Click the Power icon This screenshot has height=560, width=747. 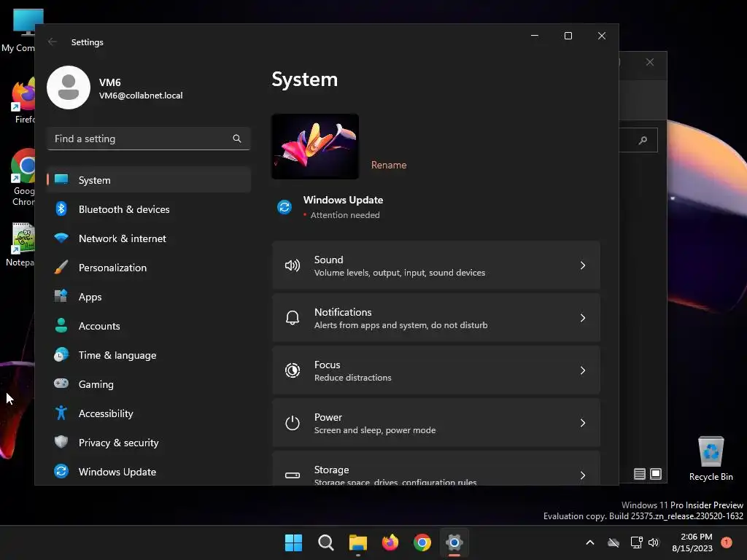pyautogui.click(x=293, y=422)
